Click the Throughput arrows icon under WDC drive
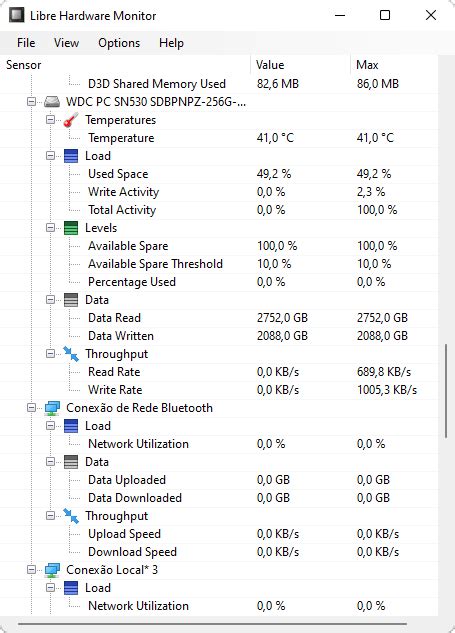This screenshot has height=633, width=455. (x=71, y=354)
